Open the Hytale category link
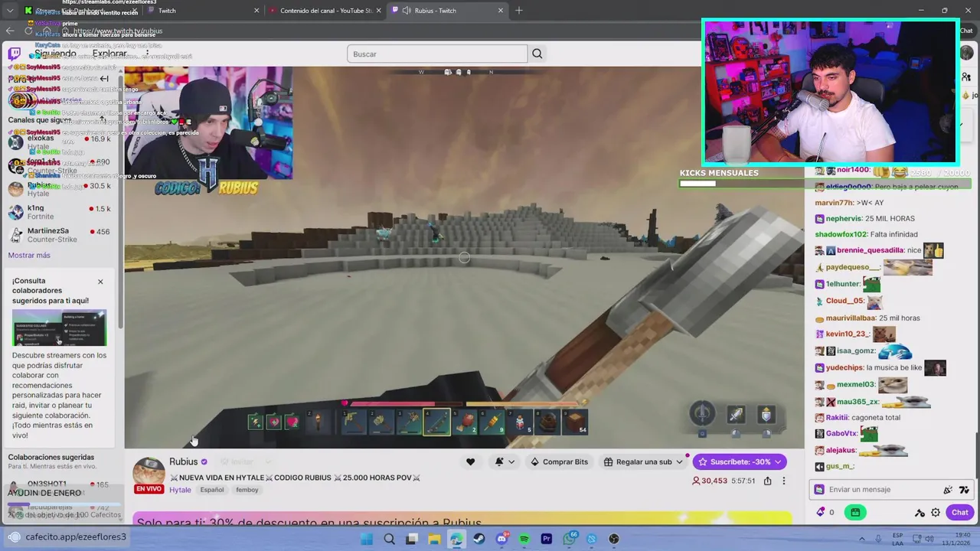Image resolution: width=980 pixels, height=551 pixels. pos(180,490)
